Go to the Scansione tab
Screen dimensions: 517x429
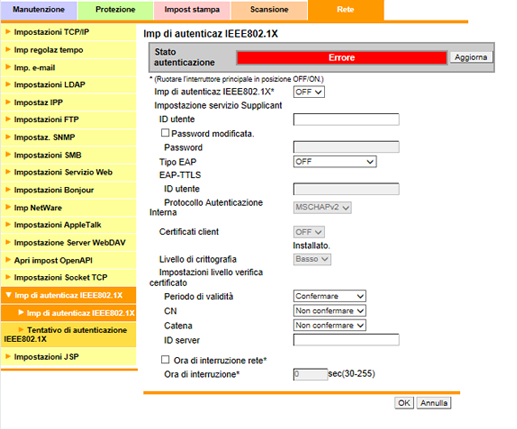click(269, 10)
